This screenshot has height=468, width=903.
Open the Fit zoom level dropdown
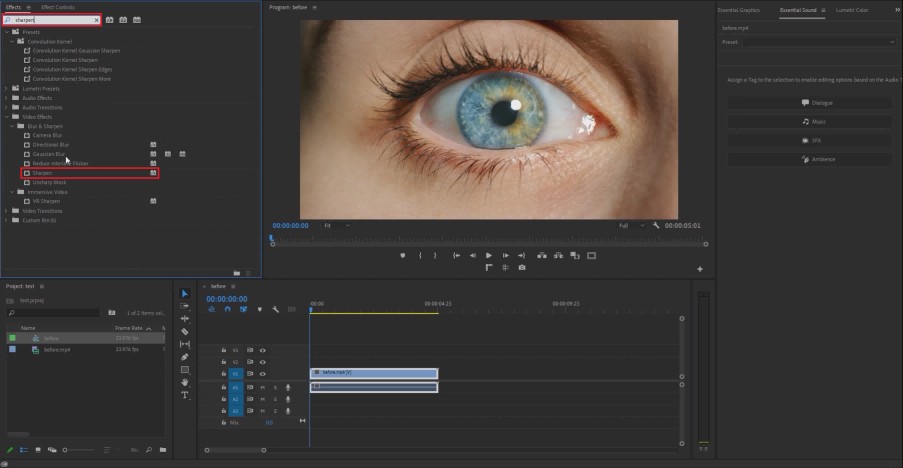point(337,226)
